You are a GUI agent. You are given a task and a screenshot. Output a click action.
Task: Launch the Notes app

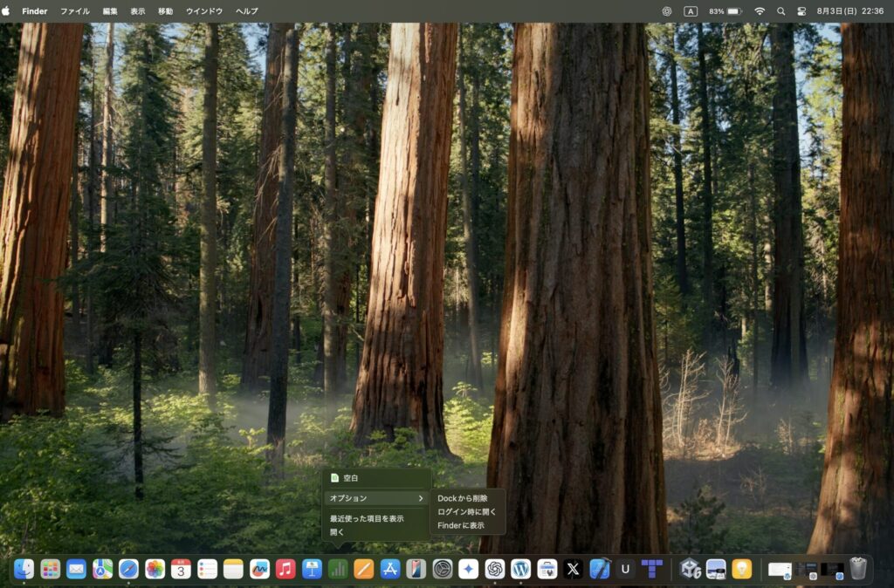(x=233, y=569)
